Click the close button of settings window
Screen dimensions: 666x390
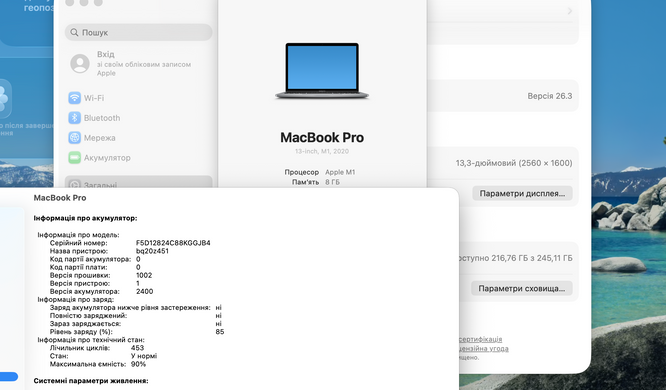(70, 3)
